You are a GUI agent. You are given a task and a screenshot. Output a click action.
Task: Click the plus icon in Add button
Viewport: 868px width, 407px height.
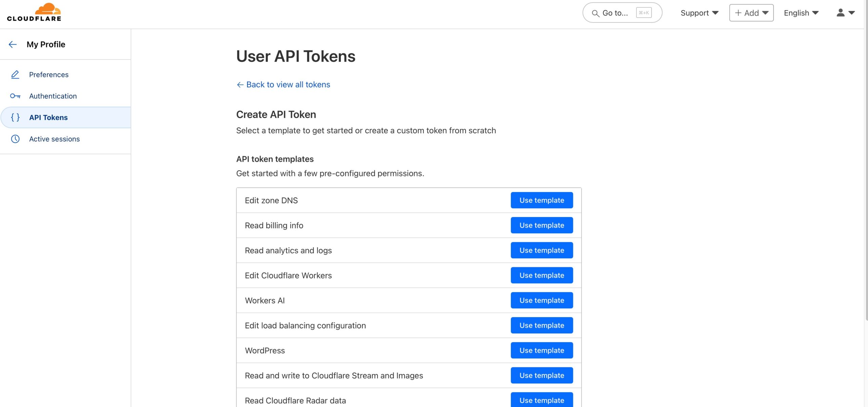tap(738, 13)
